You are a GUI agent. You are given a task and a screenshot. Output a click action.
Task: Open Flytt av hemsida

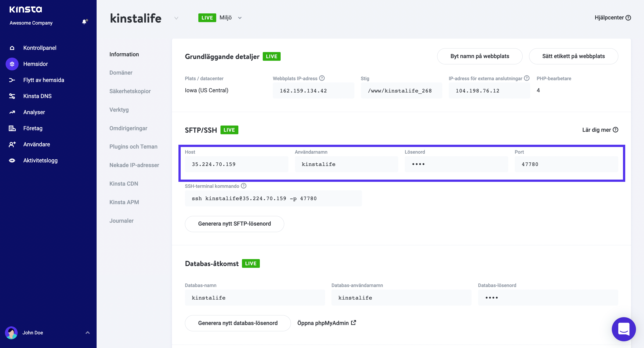pos(44,80)
